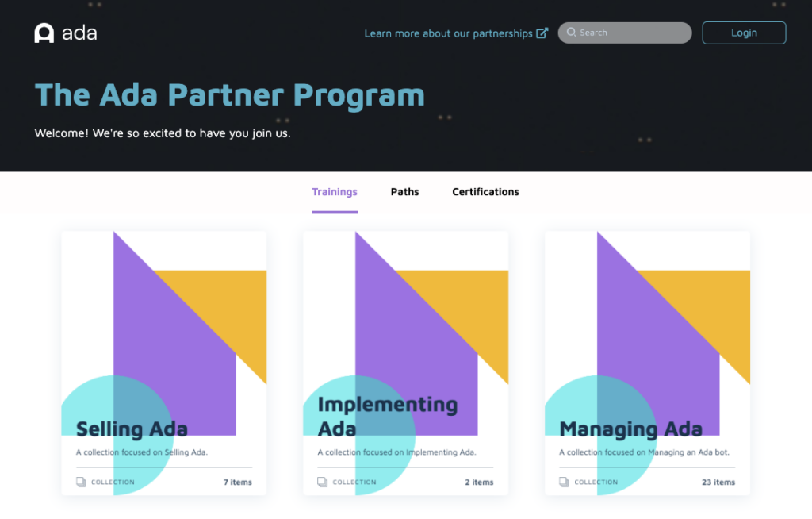Screen dimensions: 812x519
Task: Click COLLECTION label on Managing Ada card
Action: click(x=596, y=482)
